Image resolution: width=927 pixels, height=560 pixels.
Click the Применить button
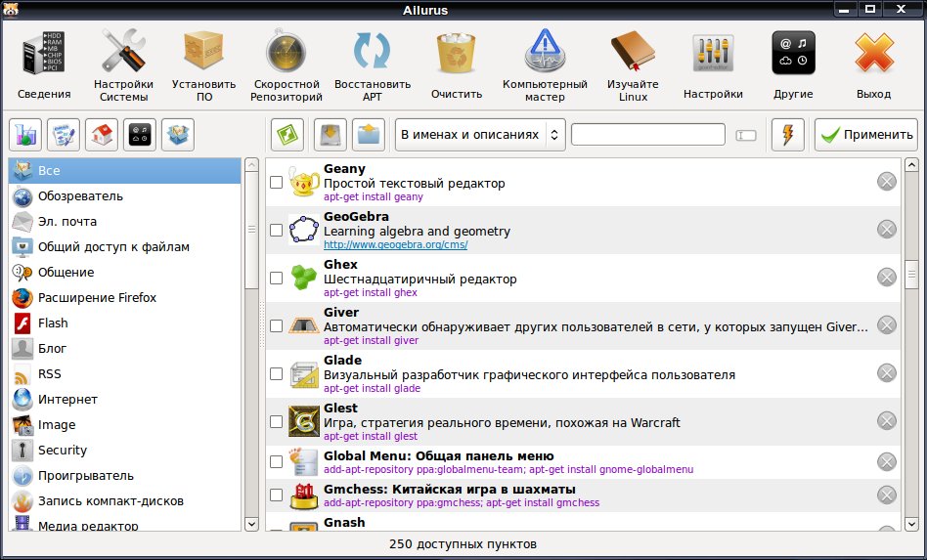click(866, 135)
